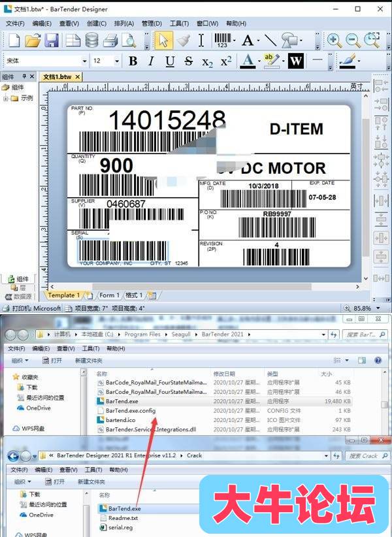The height and width of the screenshot is (537, 392).
Task: Open the zoom percentage 85.8% dropdown
Action: click(x=378, y=308)
